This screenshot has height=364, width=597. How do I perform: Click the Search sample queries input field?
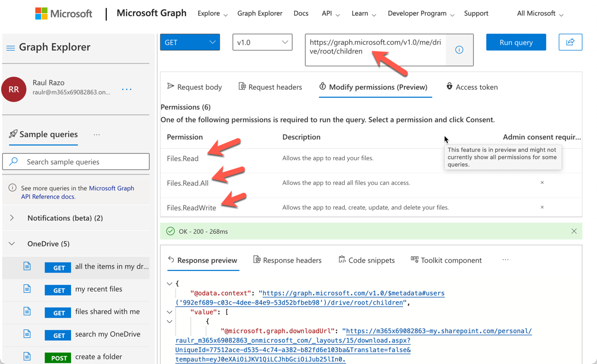click(x=76, y=162)
